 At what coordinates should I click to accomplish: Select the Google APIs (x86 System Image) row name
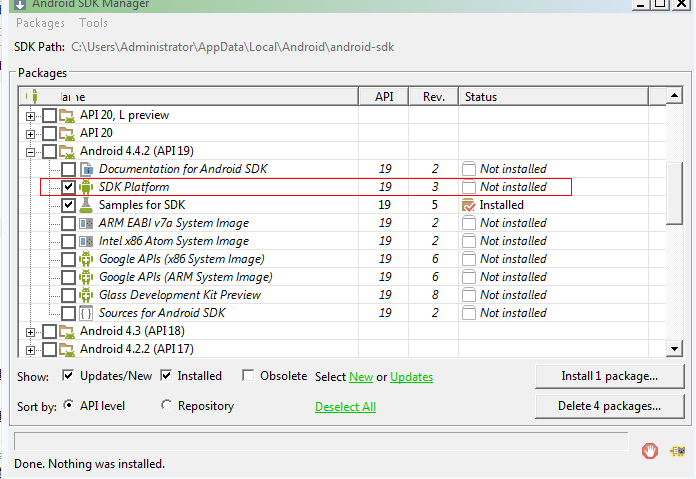(182, 259)
